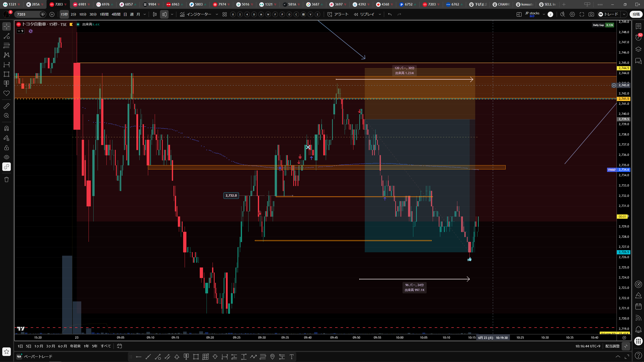Click the trash can remove objects icon

point(7,179)
